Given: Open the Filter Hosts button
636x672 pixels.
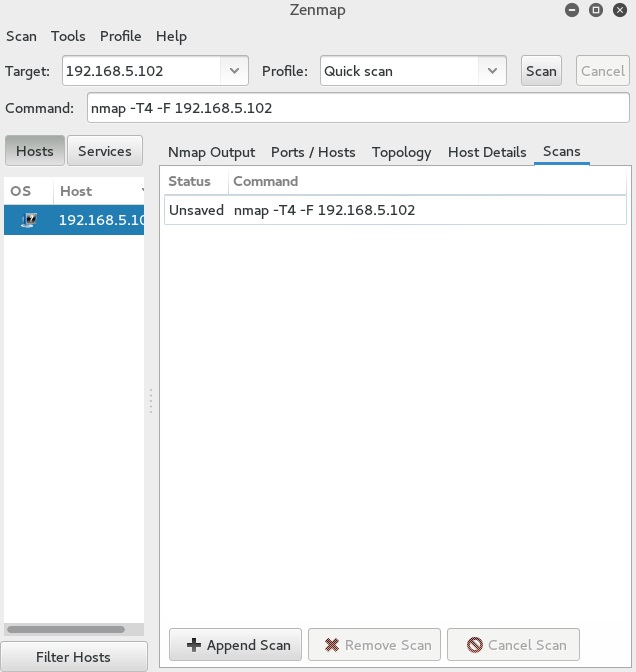Looking at the screenshot, I should pos(74,657).
